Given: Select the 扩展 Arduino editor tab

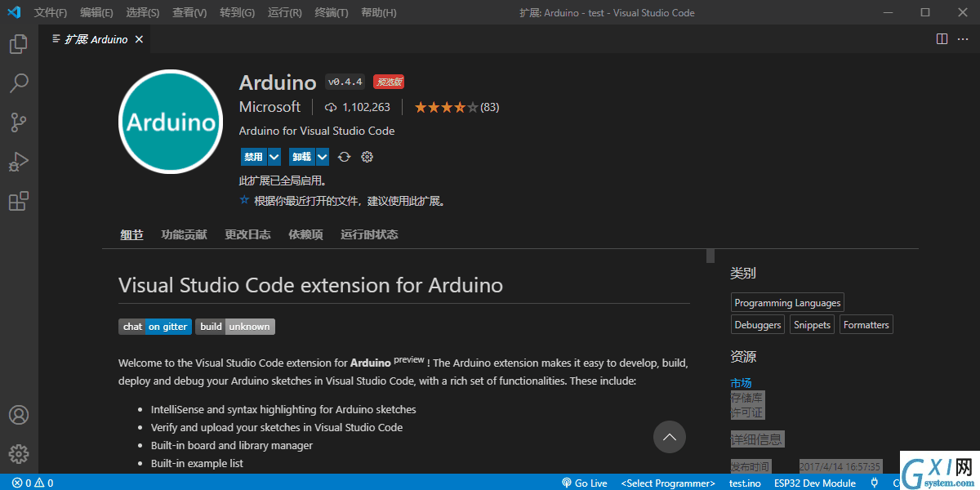Looking at the screenshot, I should coord(95,39).
